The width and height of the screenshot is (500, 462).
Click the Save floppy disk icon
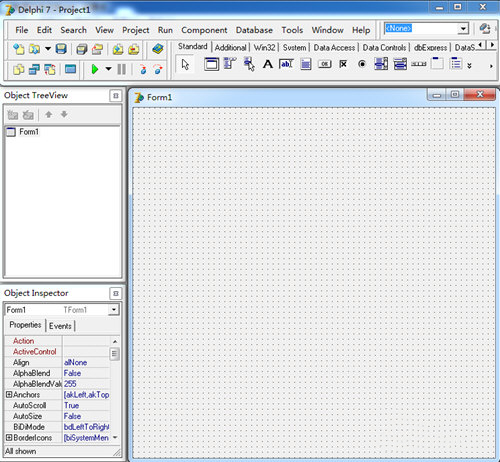click(61, 49)
